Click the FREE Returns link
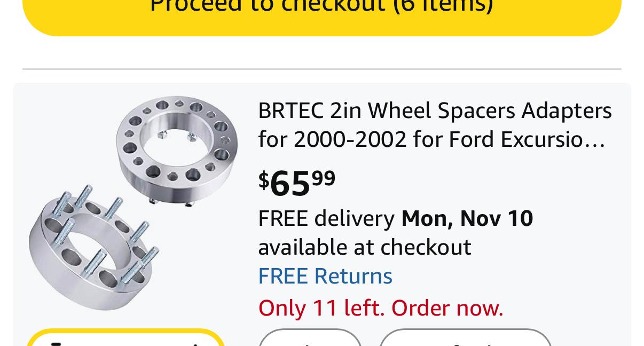Image resolution: width=644 pixels, height=346 pixels. click(325, 276)
